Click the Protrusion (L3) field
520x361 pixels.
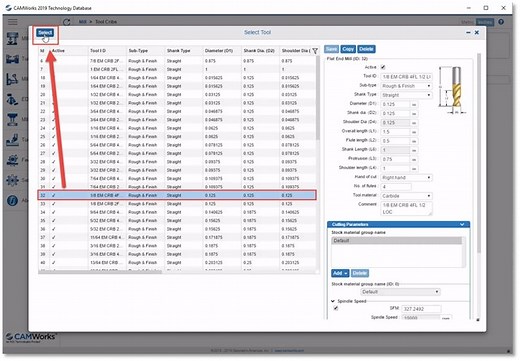tap(395, 159)
